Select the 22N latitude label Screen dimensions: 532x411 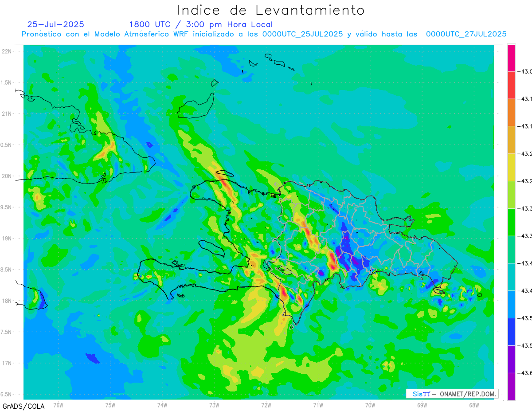(x=8, y=51)
